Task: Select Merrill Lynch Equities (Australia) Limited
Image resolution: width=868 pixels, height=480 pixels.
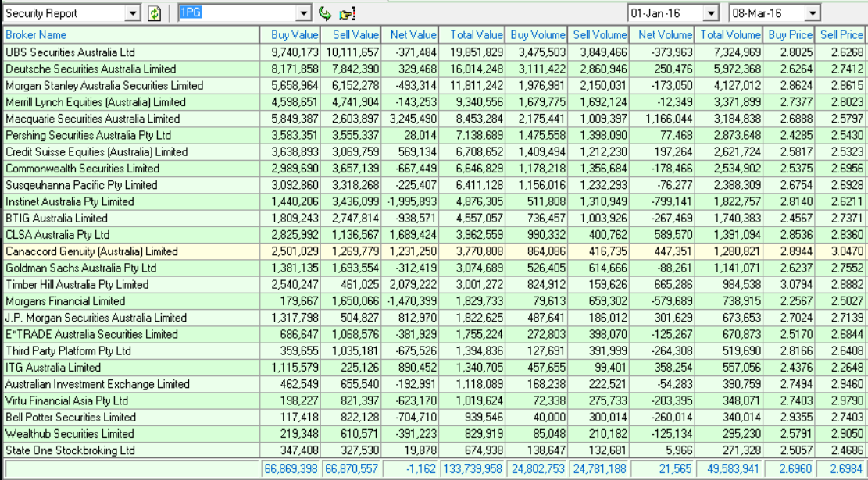Action: 434,102
